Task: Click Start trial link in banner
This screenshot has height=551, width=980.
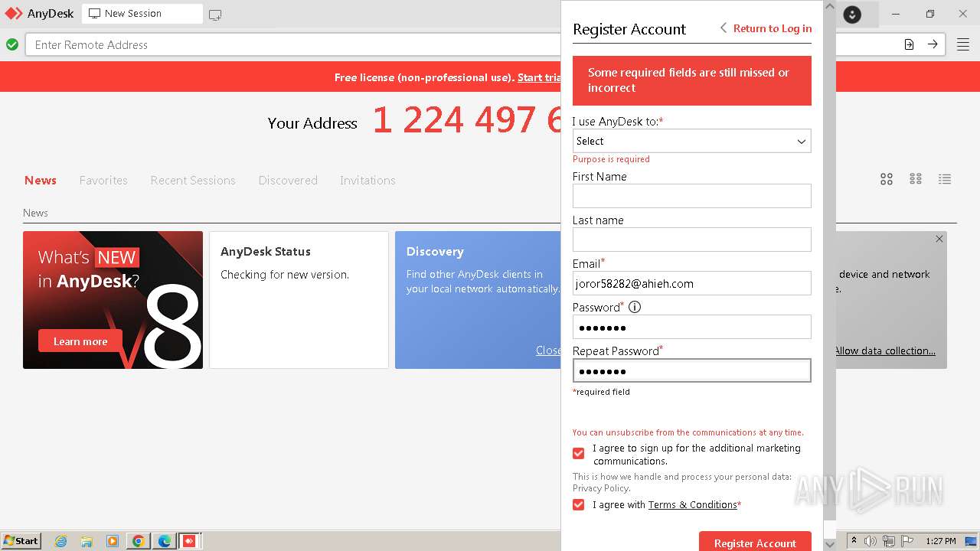Action: [x=539, y=77]
